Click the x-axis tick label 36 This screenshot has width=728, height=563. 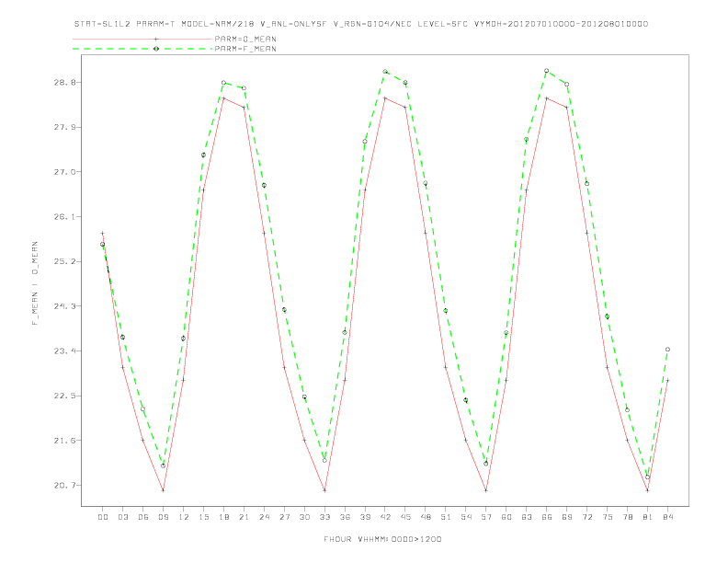click(345, 517)
